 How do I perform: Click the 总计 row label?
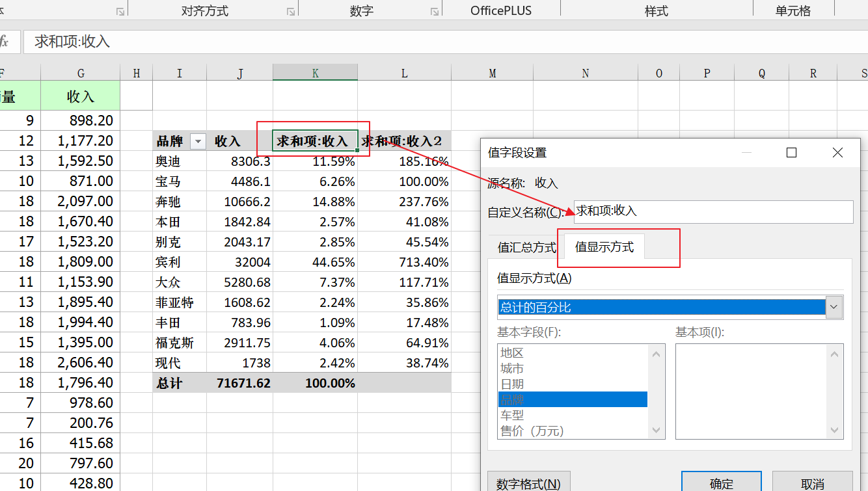pos(180,383)
